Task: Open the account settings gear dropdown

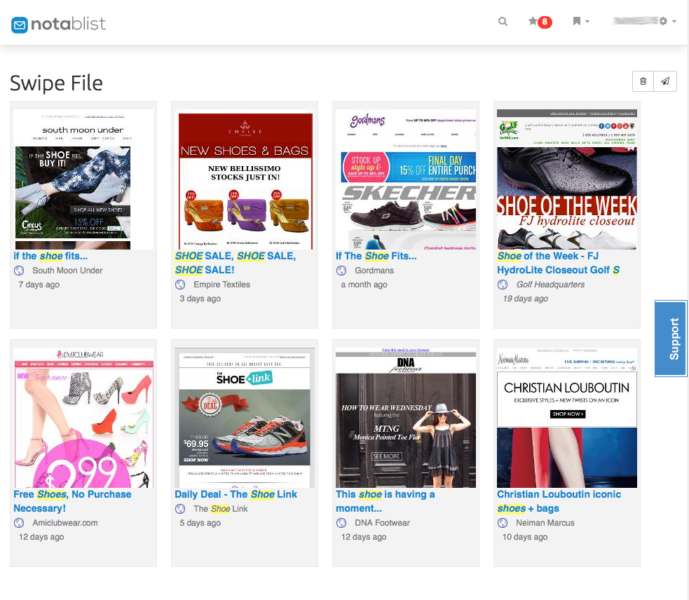Action: 667,21
